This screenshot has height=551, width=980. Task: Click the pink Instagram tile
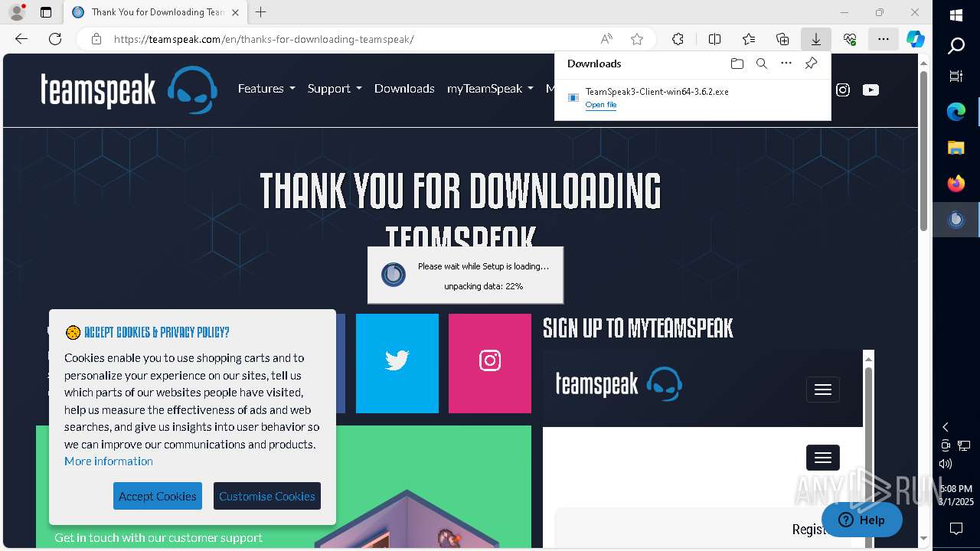click(490, 364)
